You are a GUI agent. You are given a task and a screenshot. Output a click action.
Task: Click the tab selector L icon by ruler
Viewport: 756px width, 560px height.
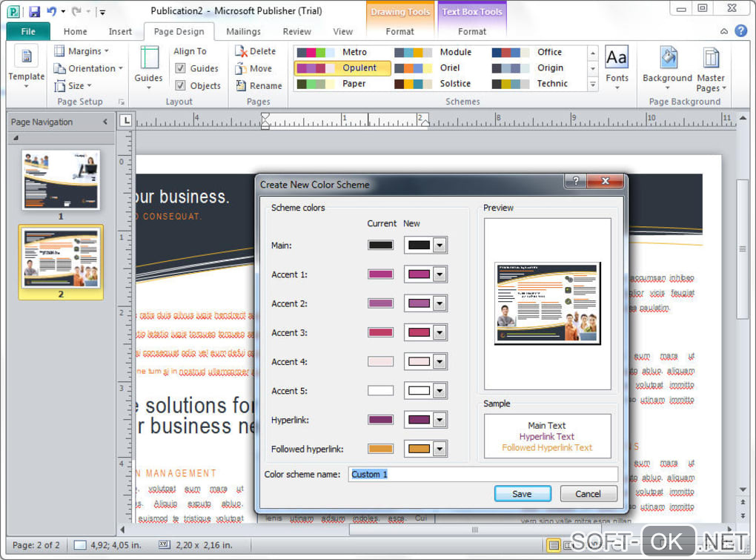click(126, 120)
